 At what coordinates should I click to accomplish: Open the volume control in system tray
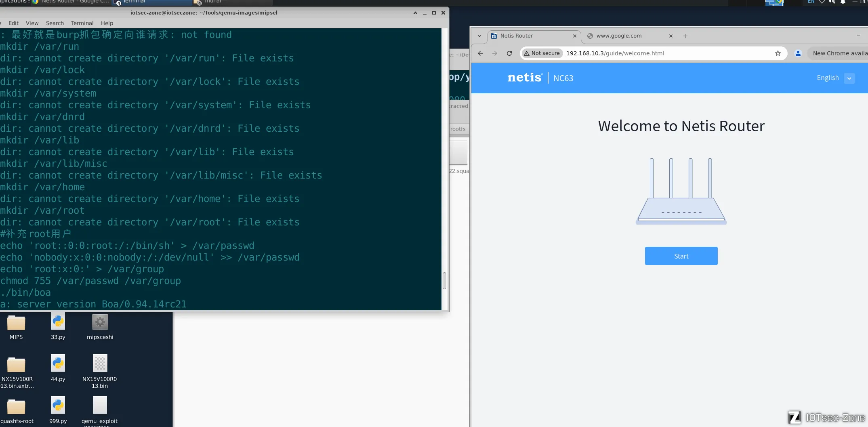[x=832, y=2]
